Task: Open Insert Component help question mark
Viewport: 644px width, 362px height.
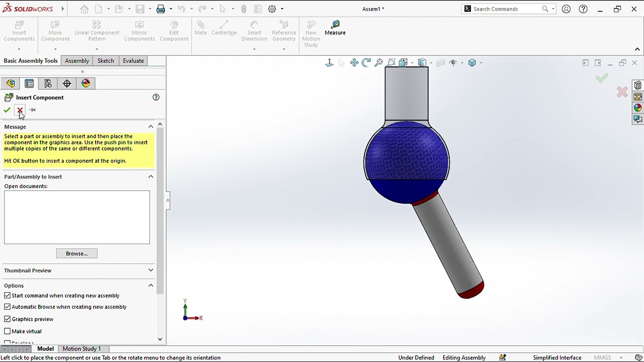Action: 156,97
